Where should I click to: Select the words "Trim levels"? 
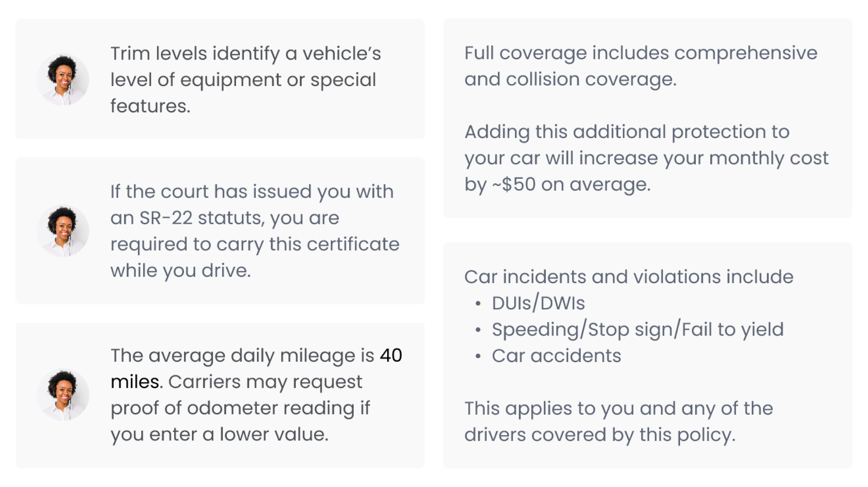click(x=158, y=54)
